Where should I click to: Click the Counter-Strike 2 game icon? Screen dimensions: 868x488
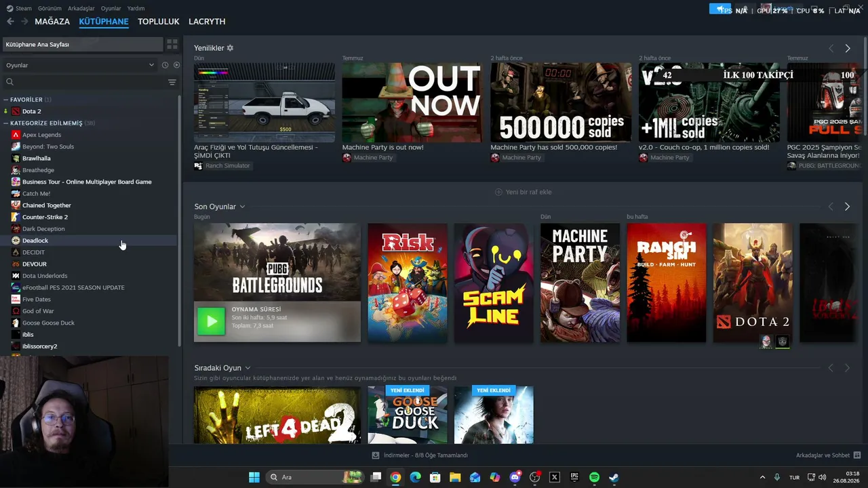click(x=16, y=217)
